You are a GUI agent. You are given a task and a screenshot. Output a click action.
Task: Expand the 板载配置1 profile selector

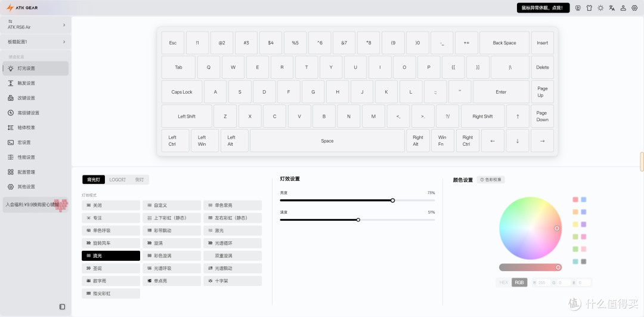tap(36, 42)
